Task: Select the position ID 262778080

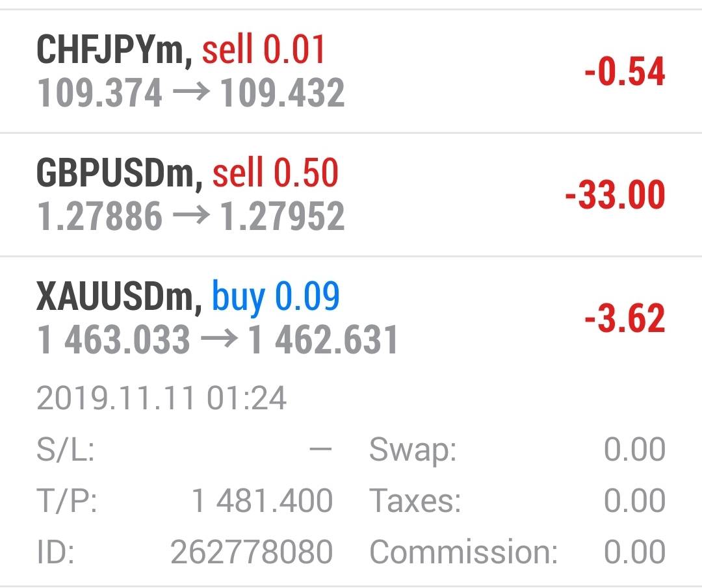Action: click(x=252, y=552)
